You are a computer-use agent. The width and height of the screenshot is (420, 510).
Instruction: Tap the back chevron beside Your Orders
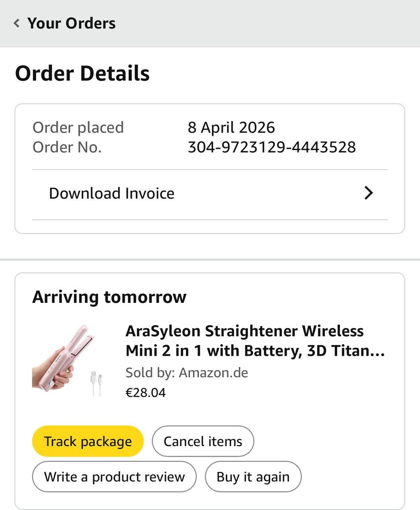17,23
